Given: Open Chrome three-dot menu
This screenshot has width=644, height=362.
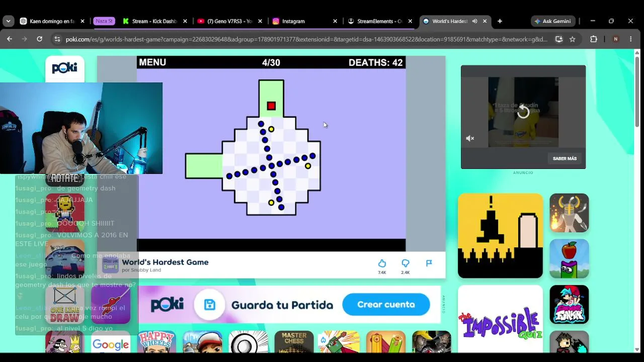Looking at the screenshot, I should [x=631, y=39].
